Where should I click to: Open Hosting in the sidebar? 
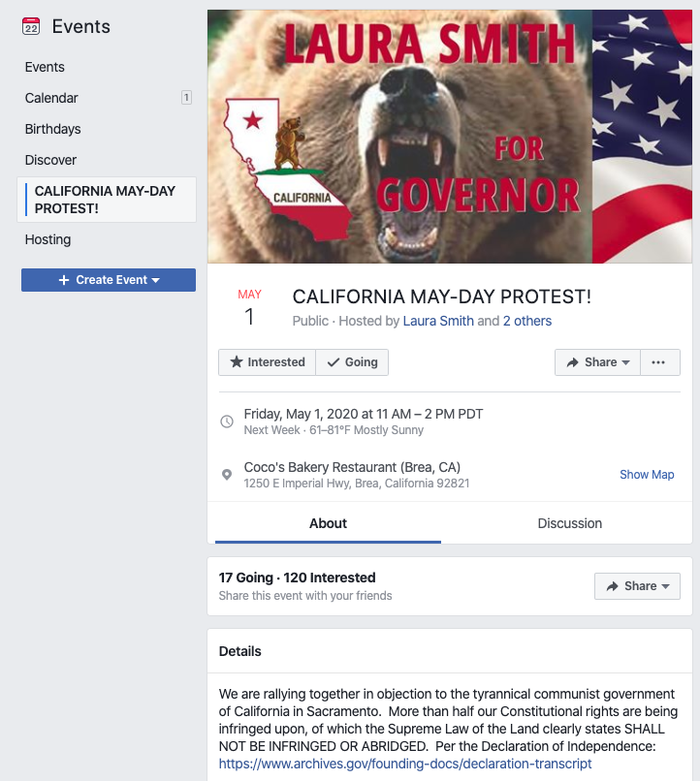48,239
